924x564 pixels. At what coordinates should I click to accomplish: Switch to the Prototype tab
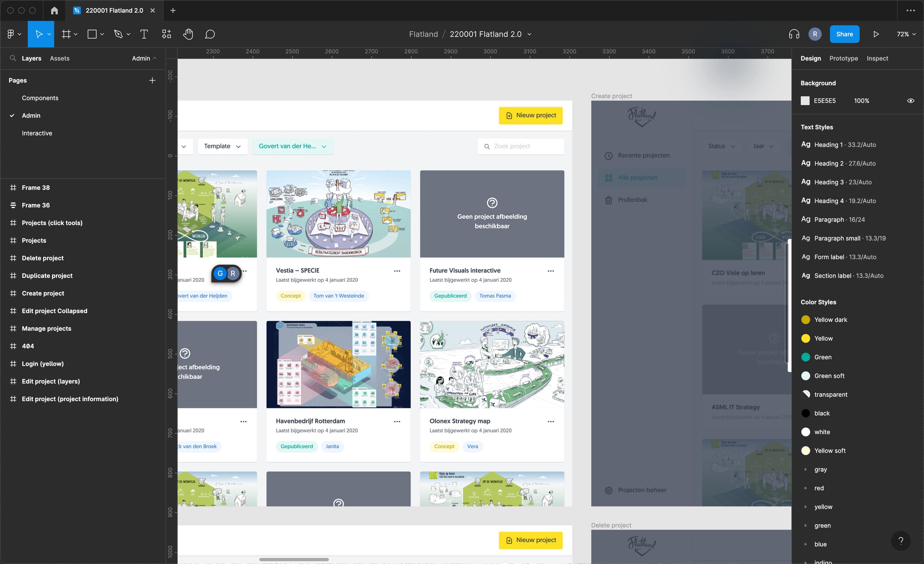tap(843, 58)
